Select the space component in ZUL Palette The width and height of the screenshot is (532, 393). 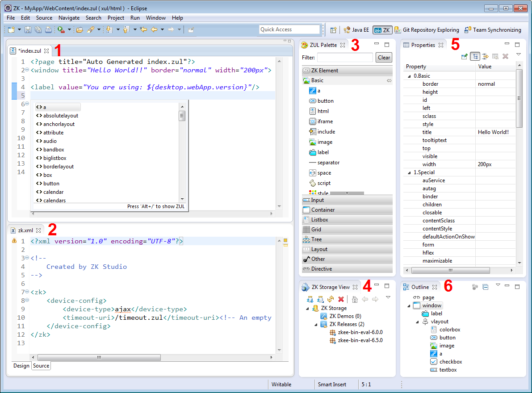coord(320,173)
